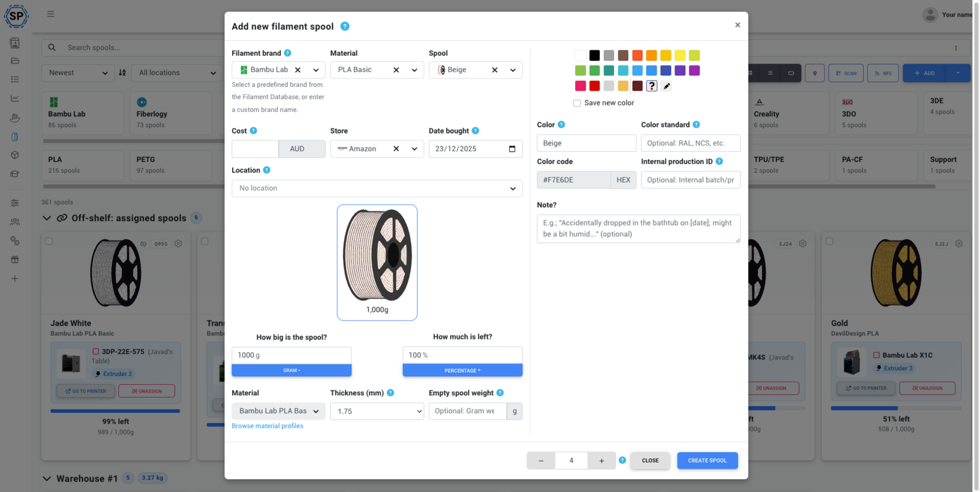Increase spool quantity with plus button

pyautogui.click(x=601, y=461)
